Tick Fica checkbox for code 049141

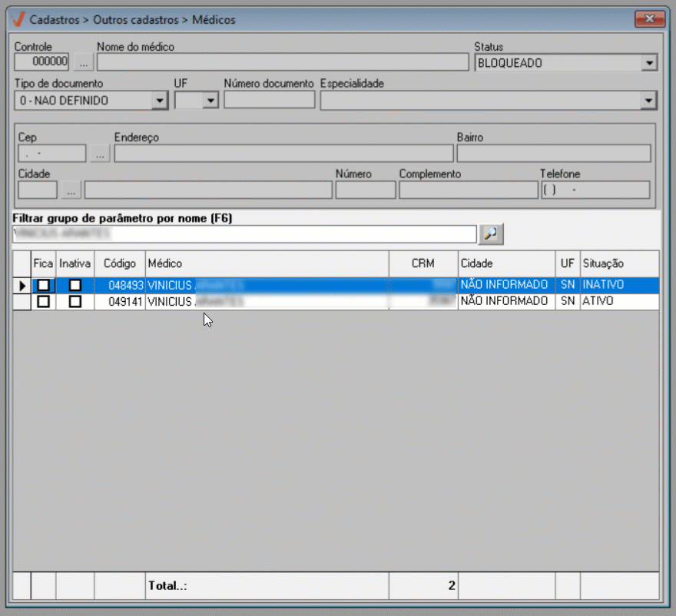click(x=44, y=302)
